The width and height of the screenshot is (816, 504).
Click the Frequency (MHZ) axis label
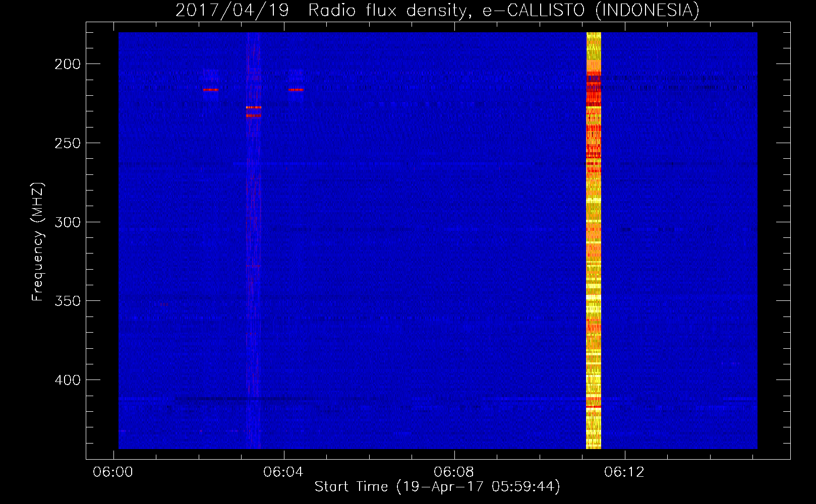pos(38,242)
